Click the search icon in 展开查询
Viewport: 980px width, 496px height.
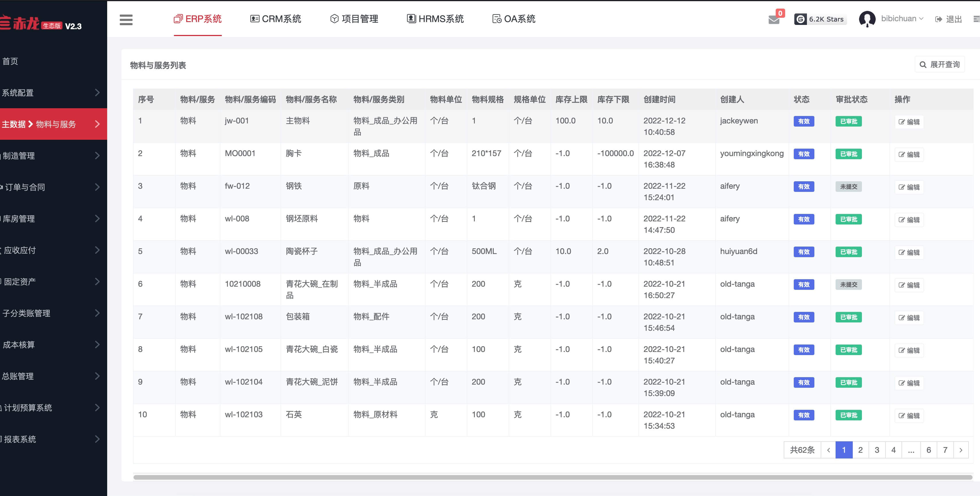(923, 65)
